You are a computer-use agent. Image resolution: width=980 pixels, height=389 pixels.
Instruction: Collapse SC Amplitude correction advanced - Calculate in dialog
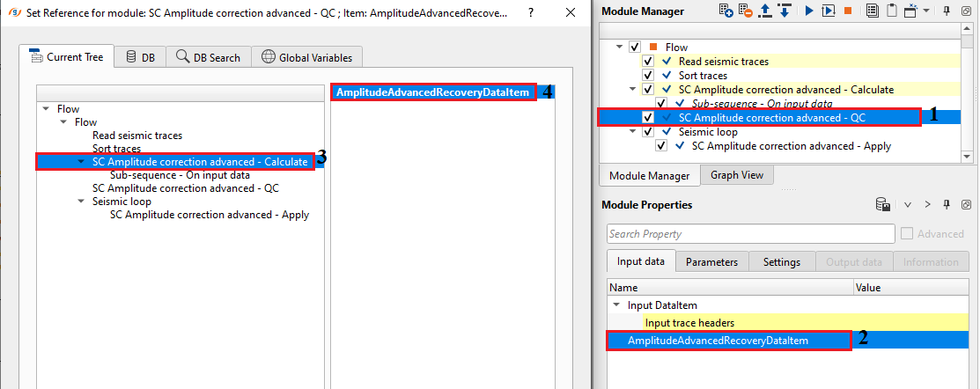click(81, 162)
